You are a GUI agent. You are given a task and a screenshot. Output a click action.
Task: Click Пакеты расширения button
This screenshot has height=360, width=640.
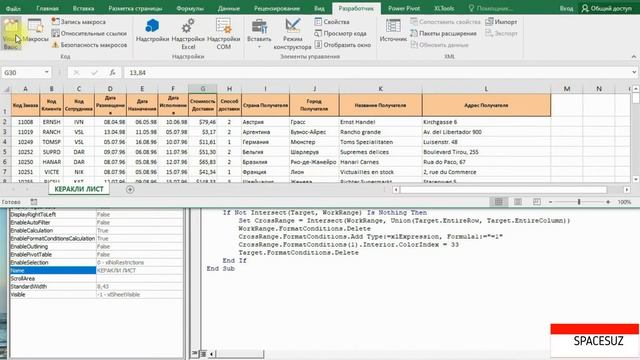coord(443,33)
